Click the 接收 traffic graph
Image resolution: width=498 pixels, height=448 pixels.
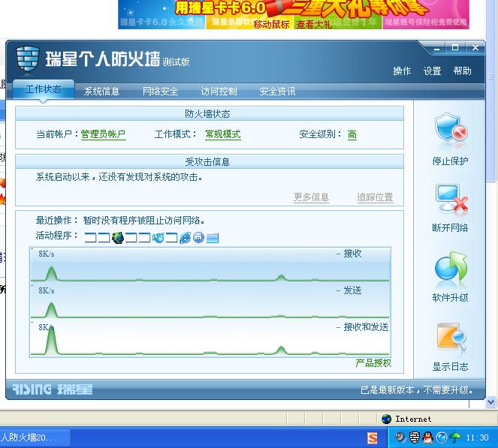pos(210,265)
